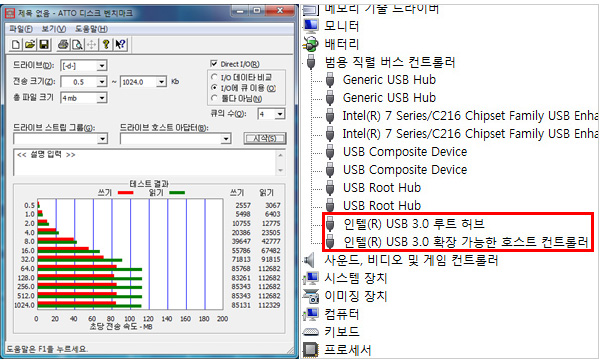Viewport: 600px width, 362px height.
Task: Open the 파일 menu
Action: point(21,29)
